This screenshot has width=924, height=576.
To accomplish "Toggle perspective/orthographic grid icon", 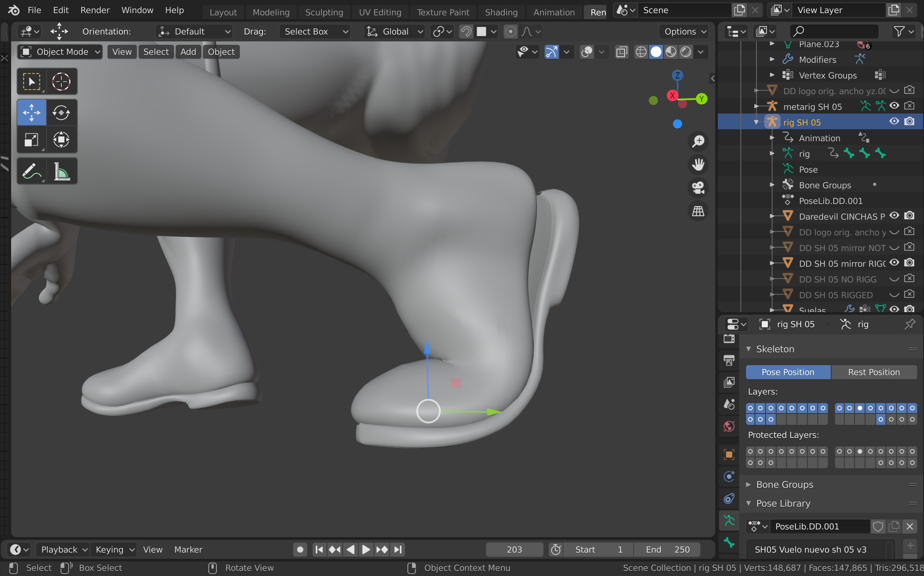I will coord(698,211).
